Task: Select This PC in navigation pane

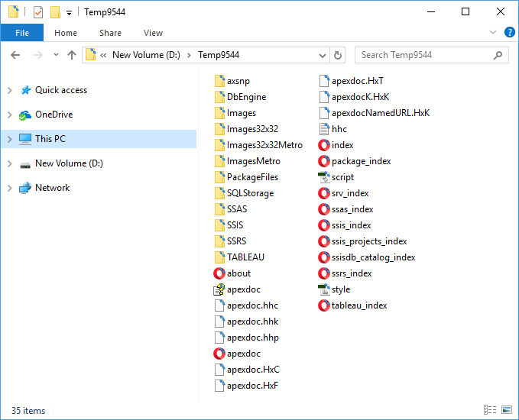Action: point(50,139)
